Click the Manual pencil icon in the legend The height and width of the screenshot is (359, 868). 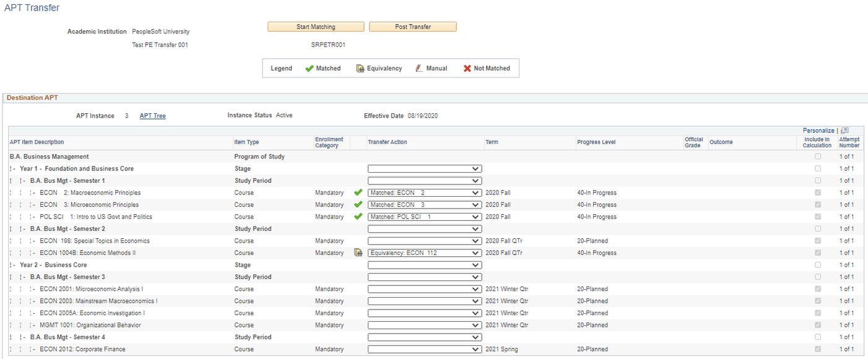(x=420, y=68)
